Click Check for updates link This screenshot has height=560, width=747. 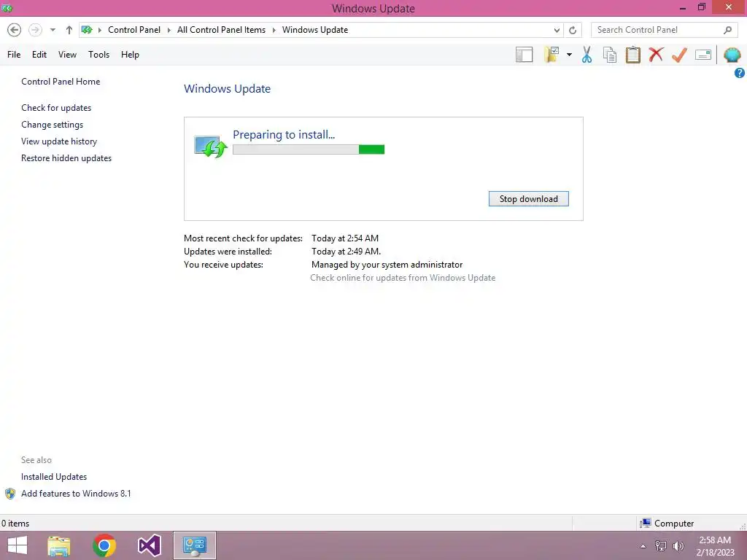[56, 108]
